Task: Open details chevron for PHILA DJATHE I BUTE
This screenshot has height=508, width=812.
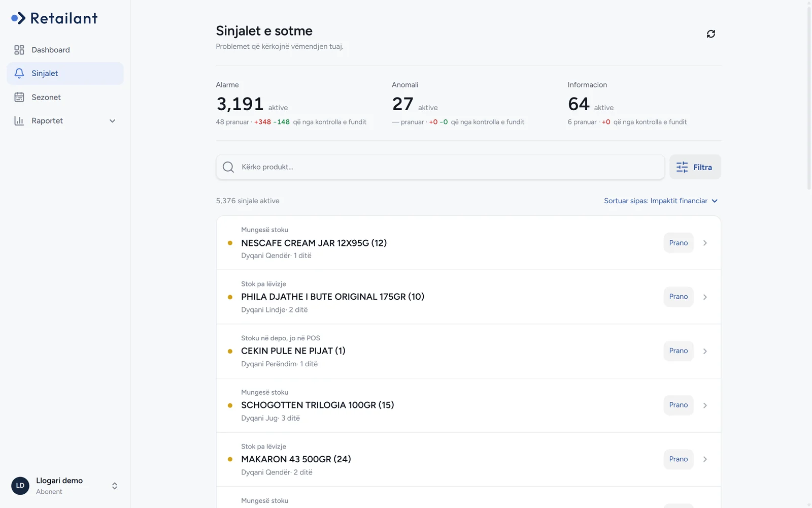Action: (705, 297)
